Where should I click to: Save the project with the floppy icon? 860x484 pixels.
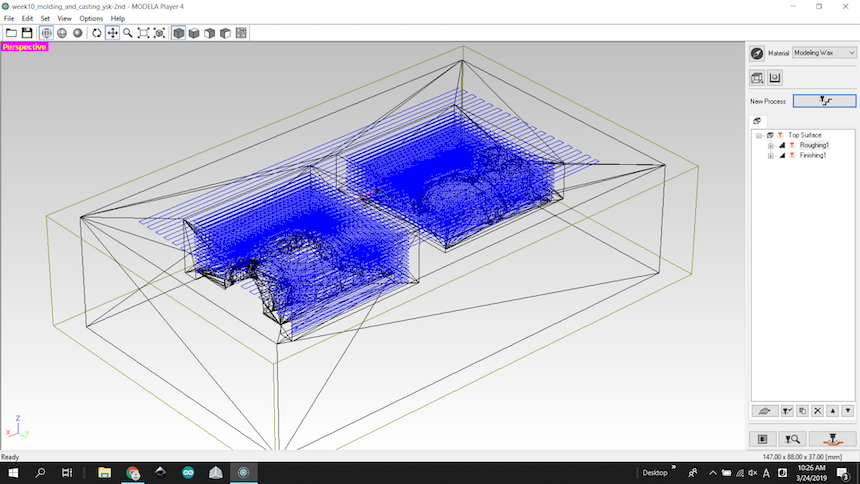click(26, 33)
